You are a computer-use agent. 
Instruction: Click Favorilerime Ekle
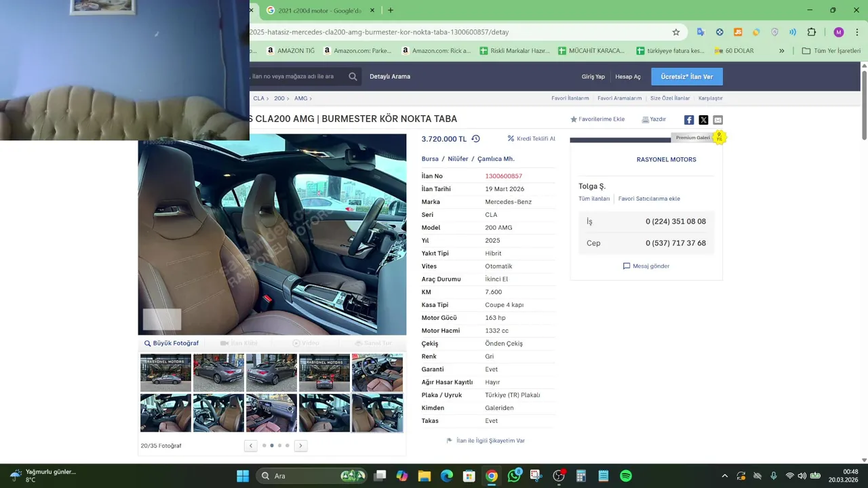click(x=597, y=119)
